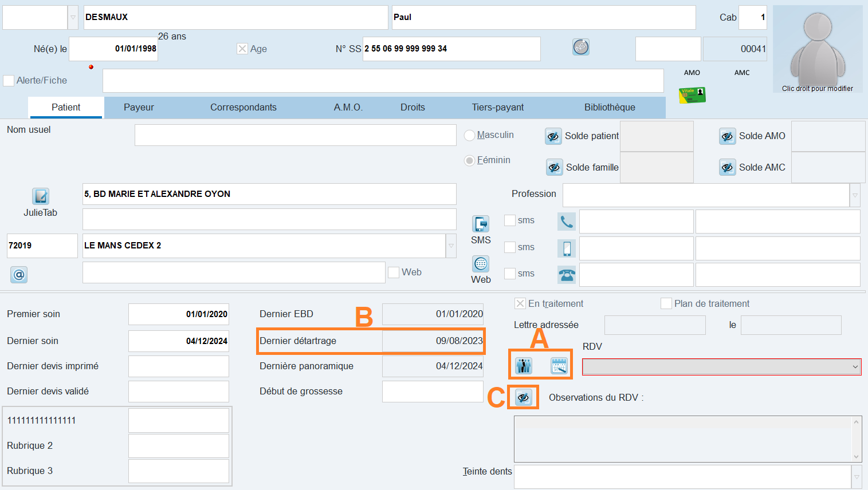The image size is (868, 490).
Task: Click the email @ icon
Action: pos(19,275)
